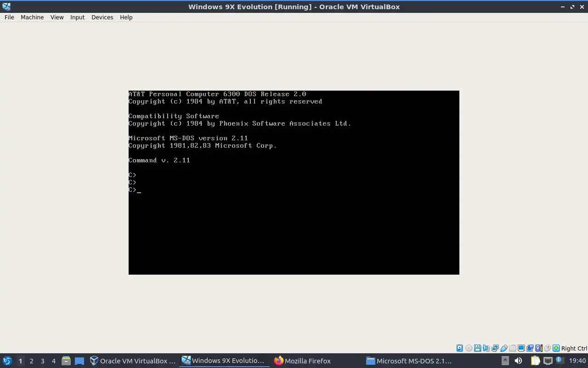The image size is (588, 368).
Task: Click the Right Ctrl host key label
Action: 574,348
